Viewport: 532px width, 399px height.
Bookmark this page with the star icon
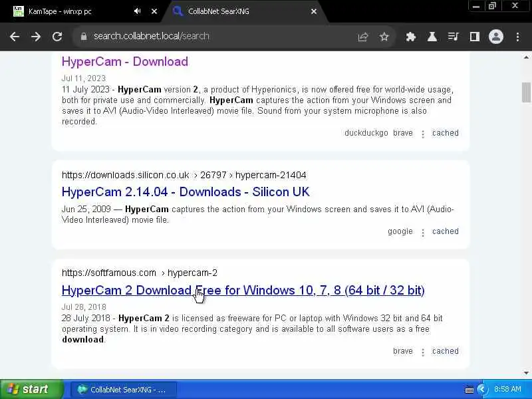pos(384,37)
